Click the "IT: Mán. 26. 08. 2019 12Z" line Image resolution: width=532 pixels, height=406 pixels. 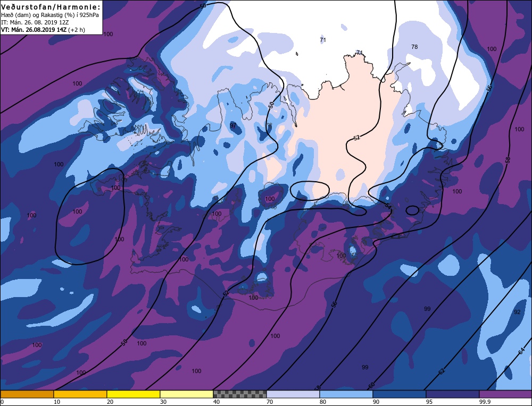[x=35, y=22]
